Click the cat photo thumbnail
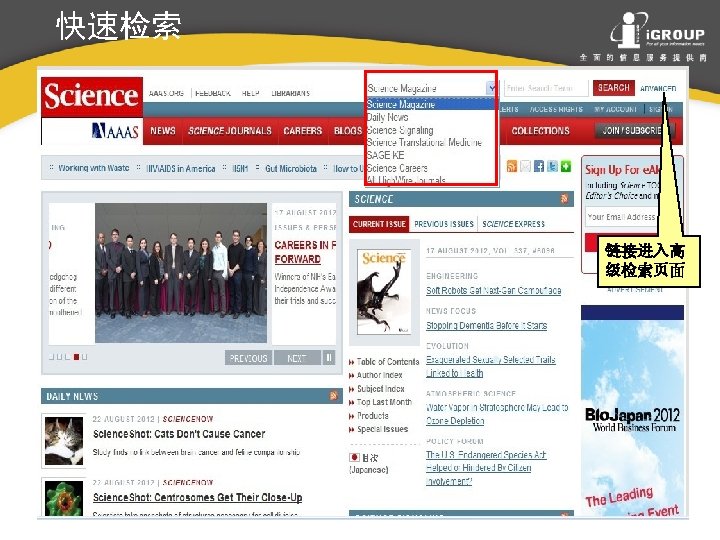720x540 pixels. (64, 441)
